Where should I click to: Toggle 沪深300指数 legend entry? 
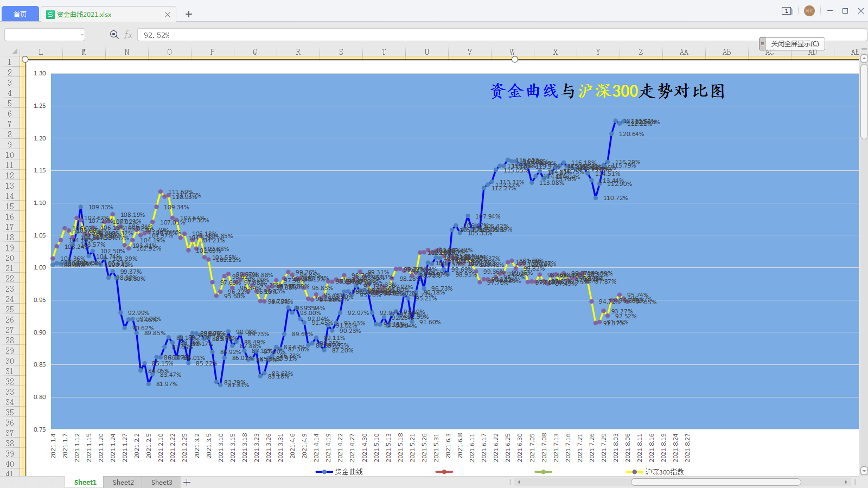pyautogui.click(x=655, y=472)
